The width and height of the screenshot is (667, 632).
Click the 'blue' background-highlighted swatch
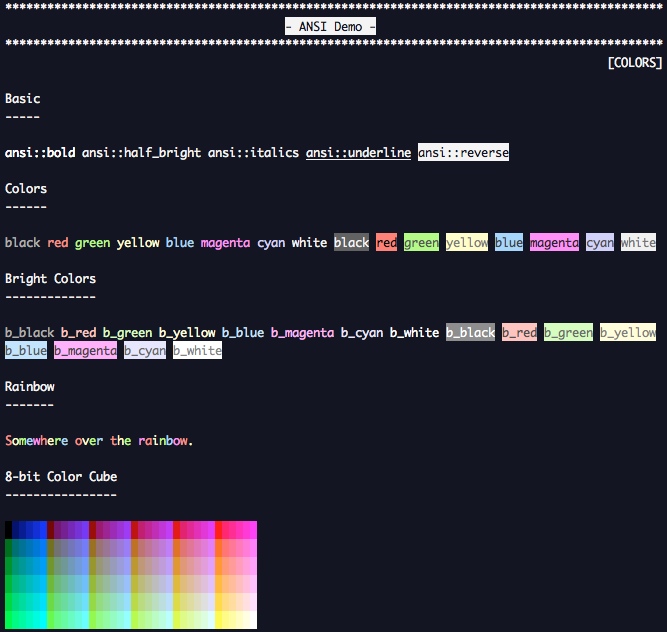[x=509, y=242]
